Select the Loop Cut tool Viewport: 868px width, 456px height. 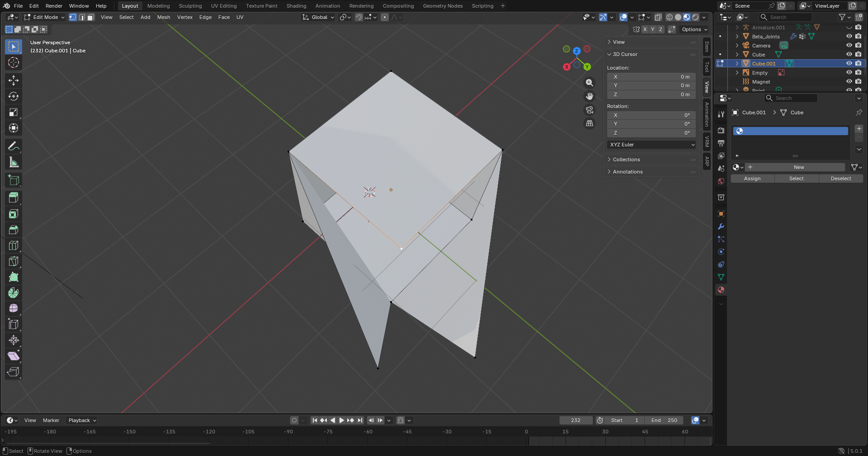(14, 245)
